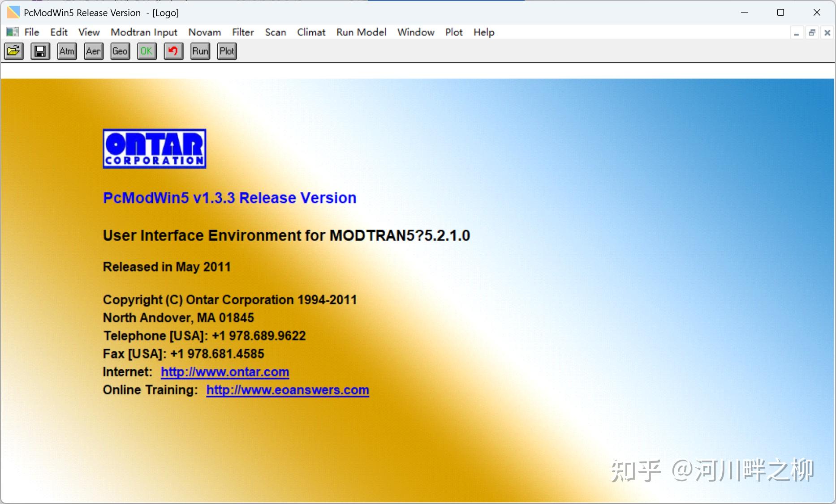Click the Copyright Ontar Corporation 1994-2011 line
Image resolution: width=836 pixels, height=504 pixels.
pos(230,300)
